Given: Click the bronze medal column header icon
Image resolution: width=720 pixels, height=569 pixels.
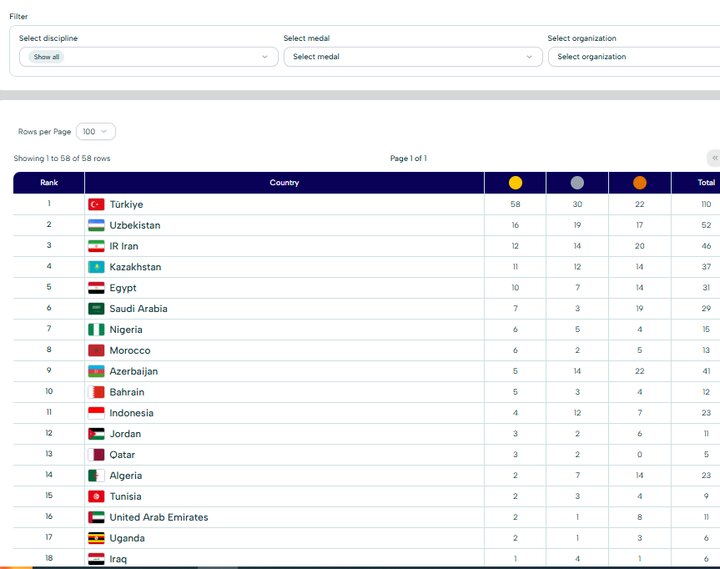Looking at the screenshot, I should point(639,183).
